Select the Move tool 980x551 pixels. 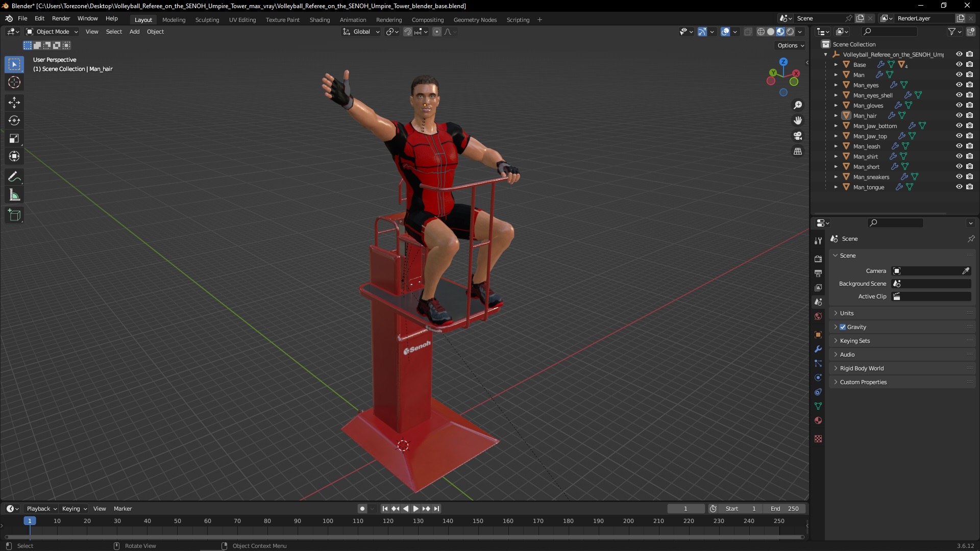pos(14,103)
